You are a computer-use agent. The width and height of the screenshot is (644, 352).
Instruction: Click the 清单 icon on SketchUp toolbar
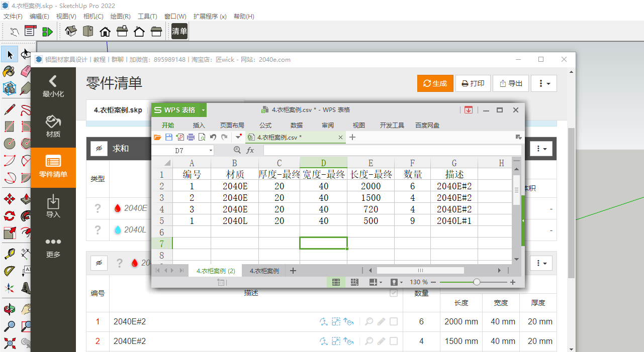(179, 31)
